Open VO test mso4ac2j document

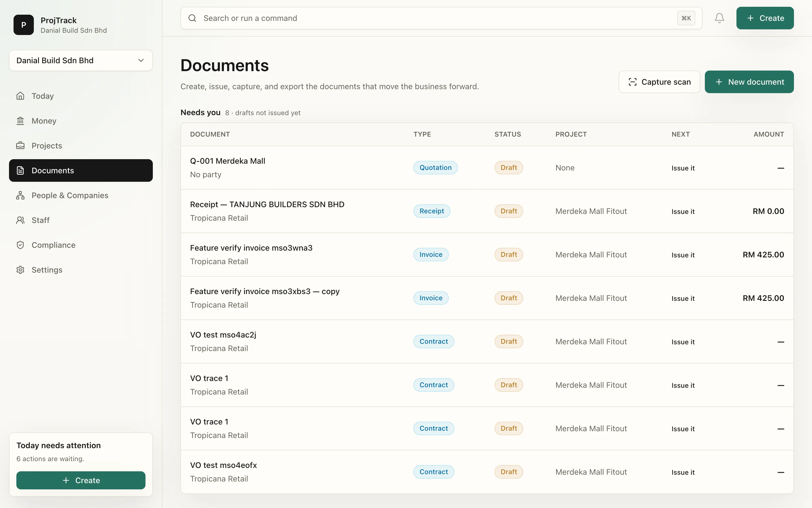click(x=223, y=335)
